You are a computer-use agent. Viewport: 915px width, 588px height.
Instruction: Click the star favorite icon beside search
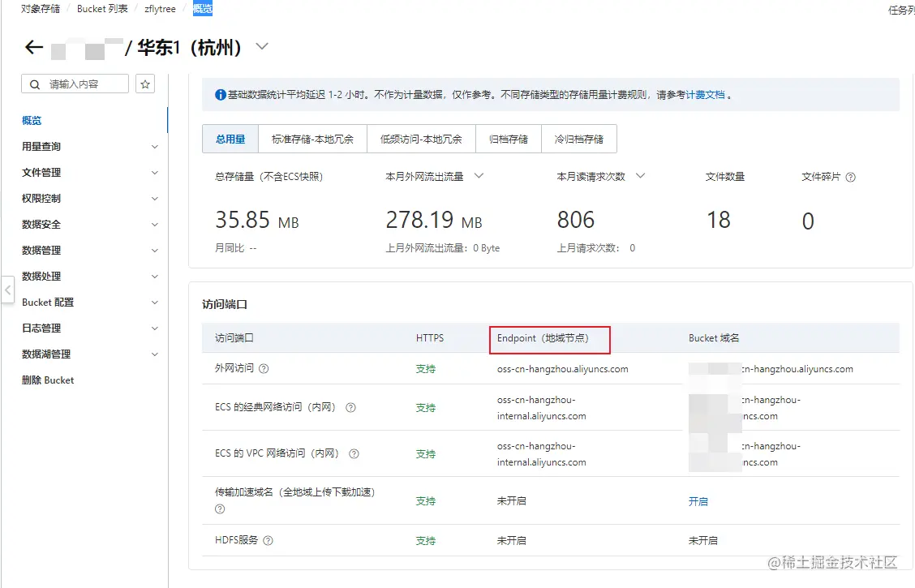[145, 84]
